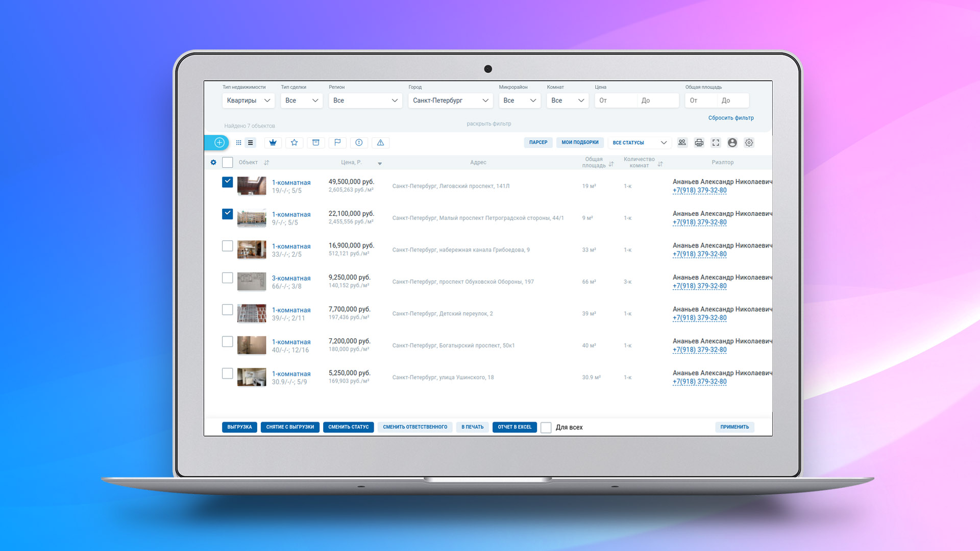The width and height of the screenshot is (980, 551).
Task: Click the star favorites icon
Action: coord(295,143)
